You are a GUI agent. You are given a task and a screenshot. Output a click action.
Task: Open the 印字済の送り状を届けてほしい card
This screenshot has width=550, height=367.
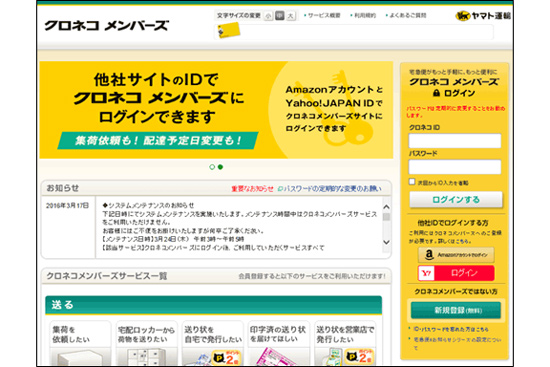tap(279, 343)
